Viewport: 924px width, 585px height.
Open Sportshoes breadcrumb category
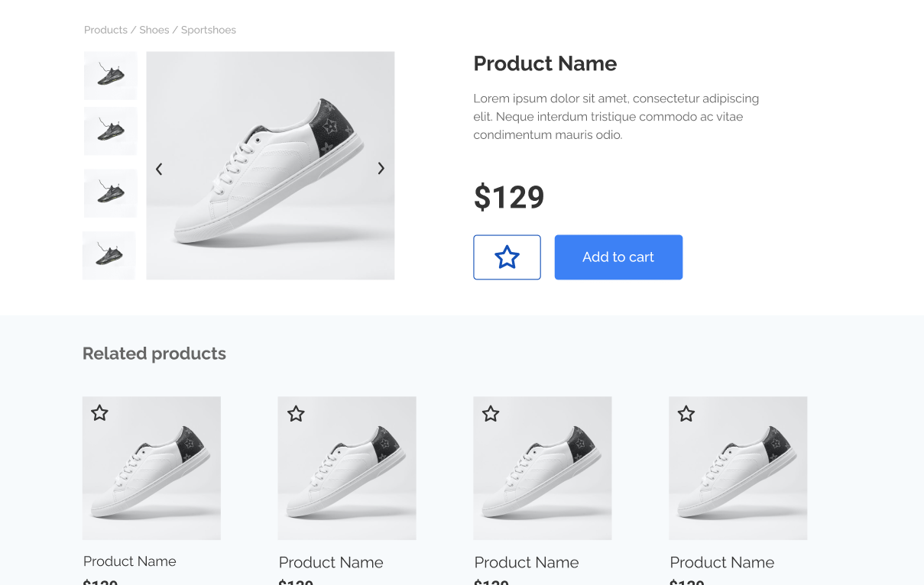[209, 30]
